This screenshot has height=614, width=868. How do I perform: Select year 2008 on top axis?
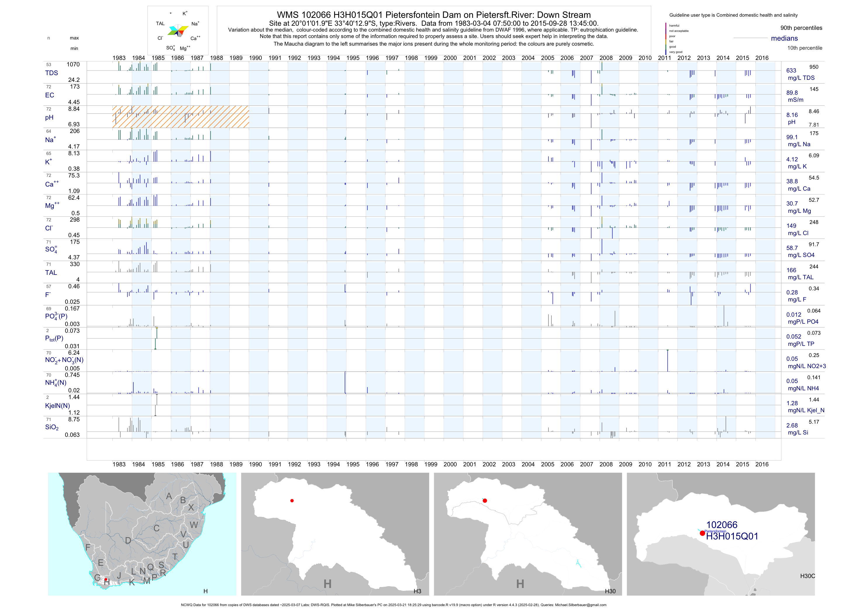coord(606,58)
